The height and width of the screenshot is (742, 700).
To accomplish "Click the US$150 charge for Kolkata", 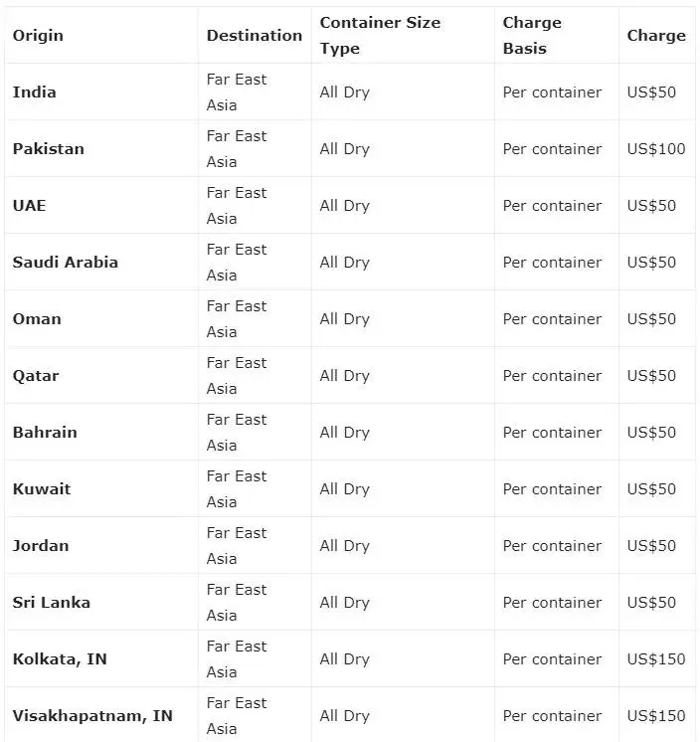I will [655, 658].
